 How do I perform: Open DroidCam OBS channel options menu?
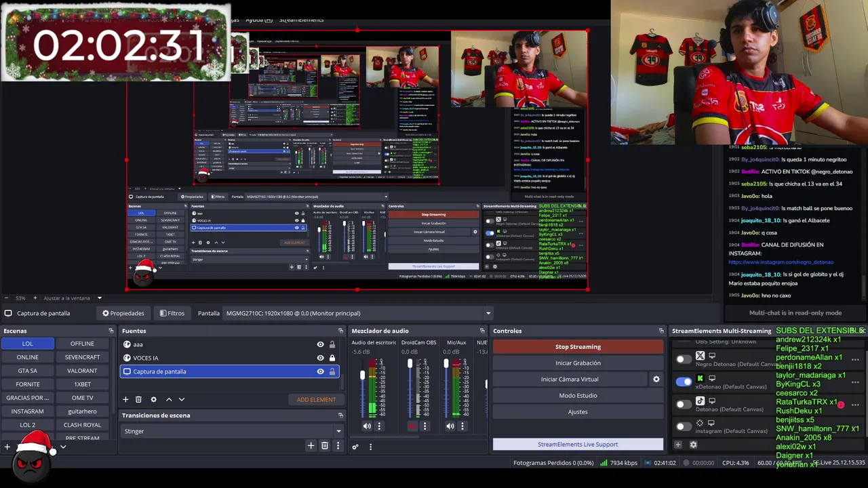point(425,426)
